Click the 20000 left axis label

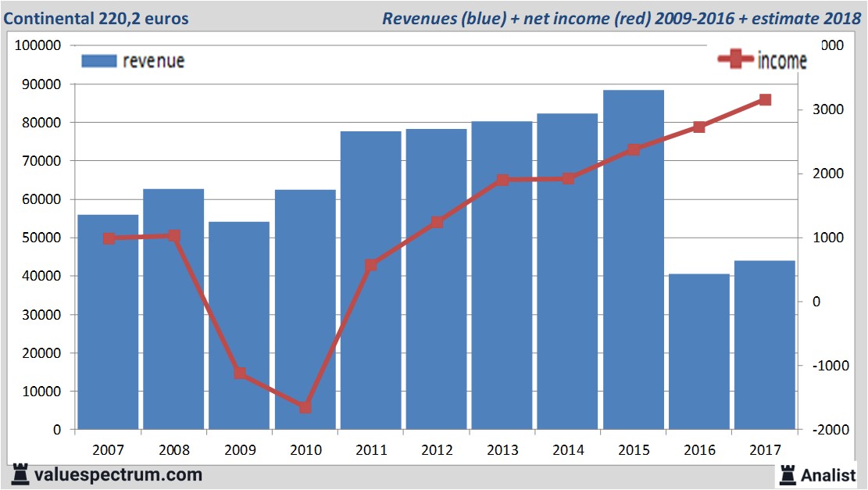click(41, 352)
